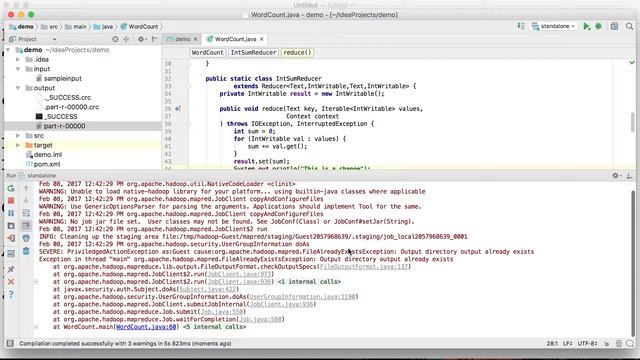Hide the Project panel
This screenshot has height=360, width=640.
[x=155, y=39]
